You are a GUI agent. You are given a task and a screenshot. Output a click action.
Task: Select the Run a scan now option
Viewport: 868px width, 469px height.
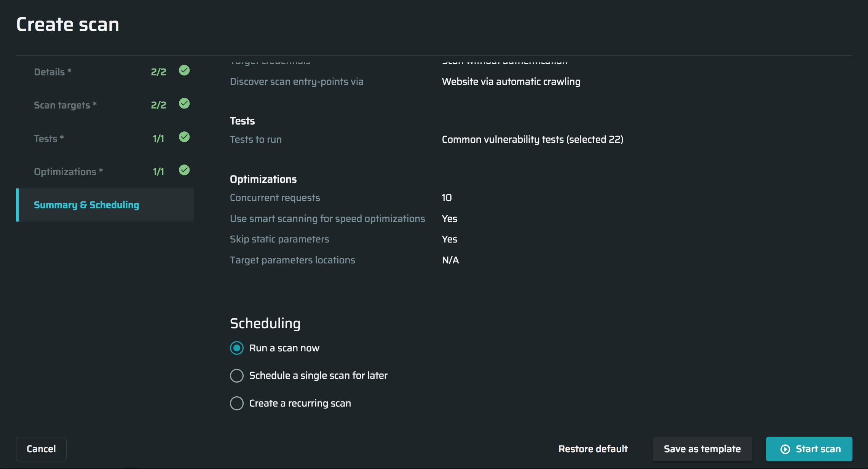pos(237,348)
